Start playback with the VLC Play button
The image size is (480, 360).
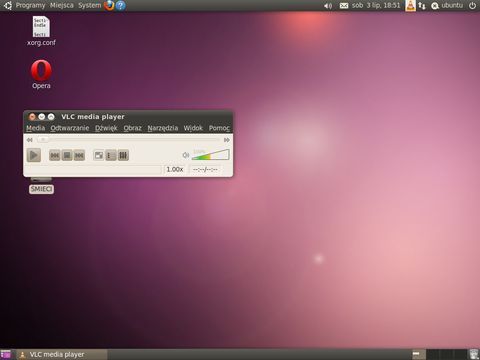point(34,155)
